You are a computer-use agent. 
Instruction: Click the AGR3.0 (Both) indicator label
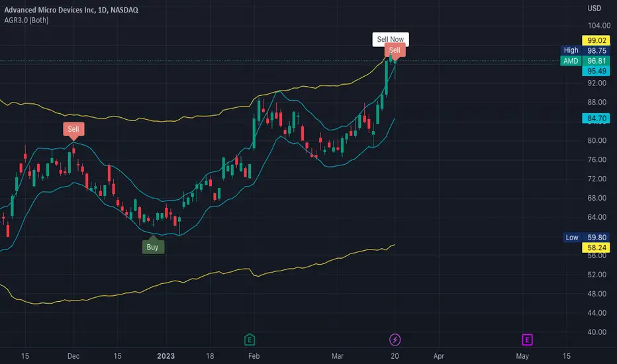26,20
